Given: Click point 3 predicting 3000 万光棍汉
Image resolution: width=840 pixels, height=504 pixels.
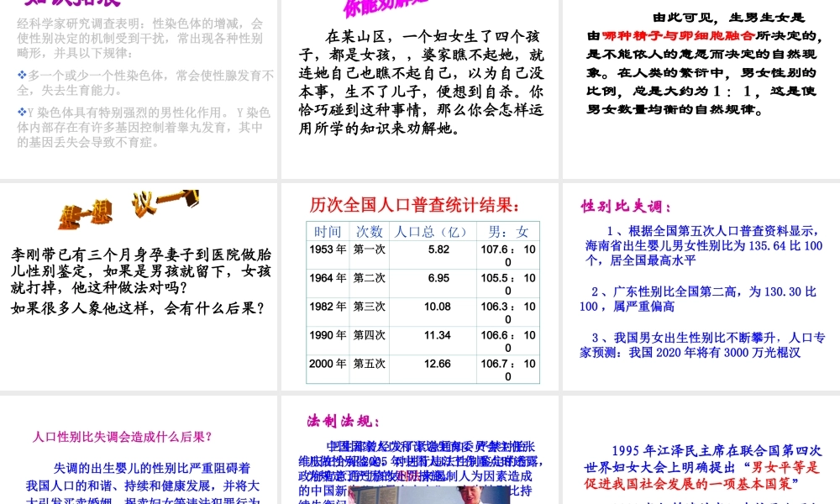Looking at the screenshot, I should [x=702, y=345].
